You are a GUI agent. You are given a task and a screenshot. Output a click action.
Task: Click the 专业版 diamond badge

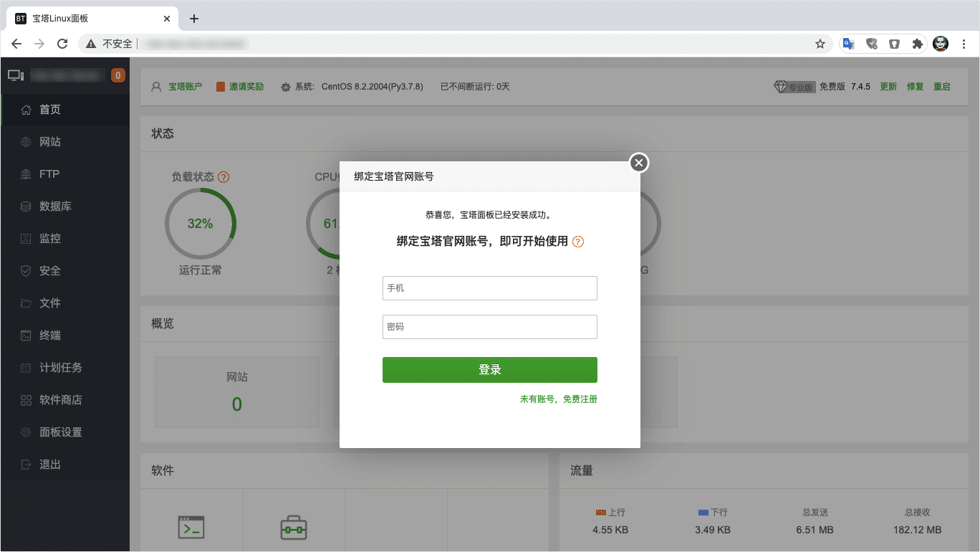[794, 87]
